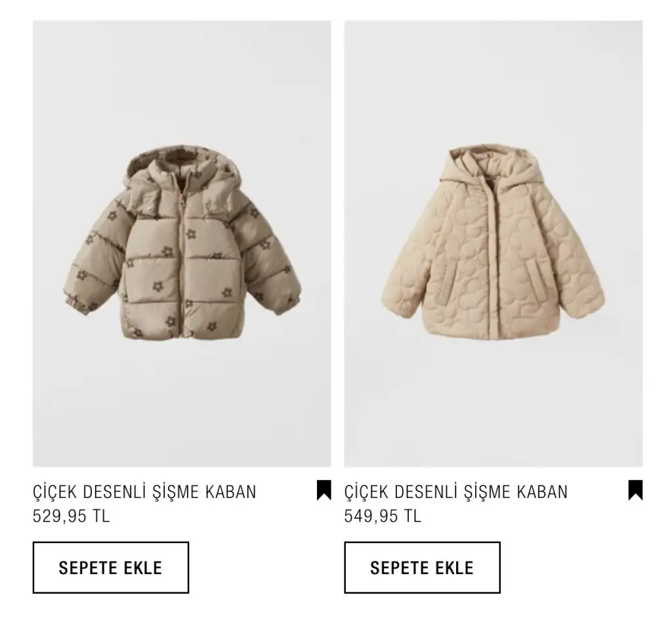Open the product title above 549,95 TL
Screen dimensions: 672x635
pos(456,491)
